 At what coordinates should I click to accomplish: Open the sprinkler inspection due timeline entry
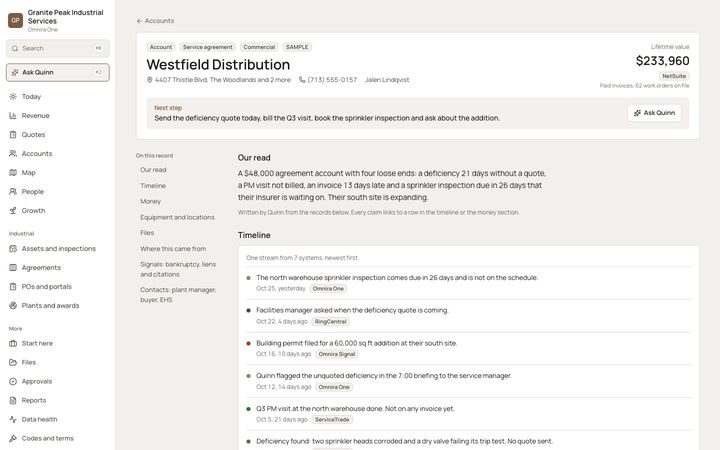tap(469, 283)
